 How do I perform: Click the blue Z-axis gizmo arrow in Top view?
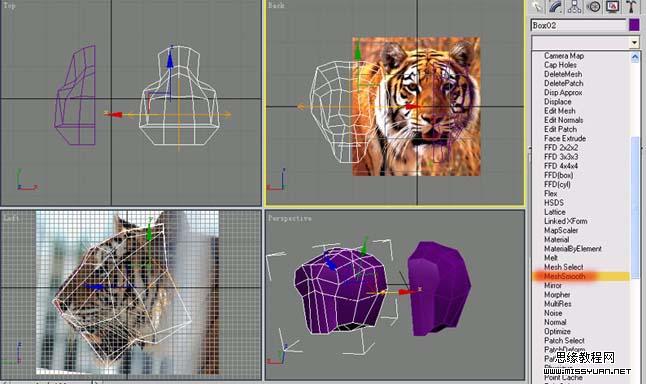tap(170, 61)
